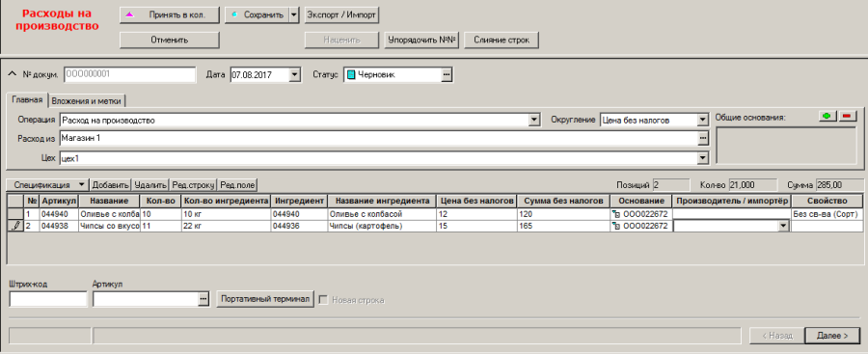This screenshot has width=868, height=354.
Task: Click the pencil edit marker on row 2
Action: click(x=15, y=226)
